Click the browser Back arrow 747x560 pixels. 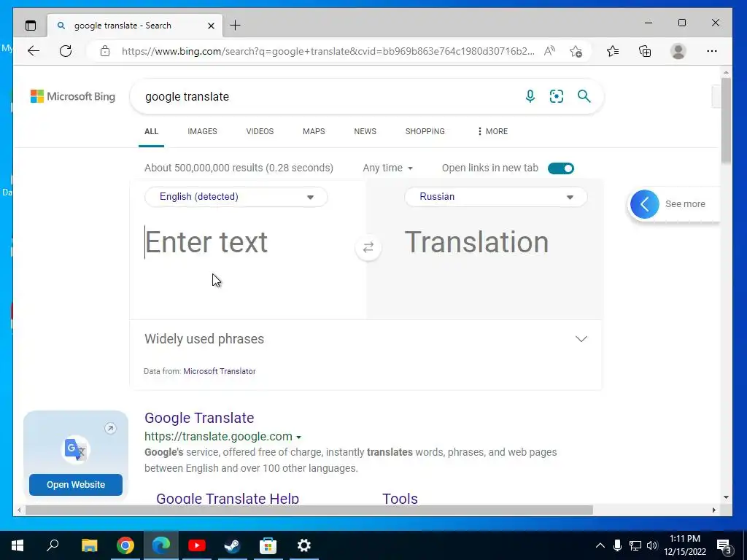pos(34,51)
